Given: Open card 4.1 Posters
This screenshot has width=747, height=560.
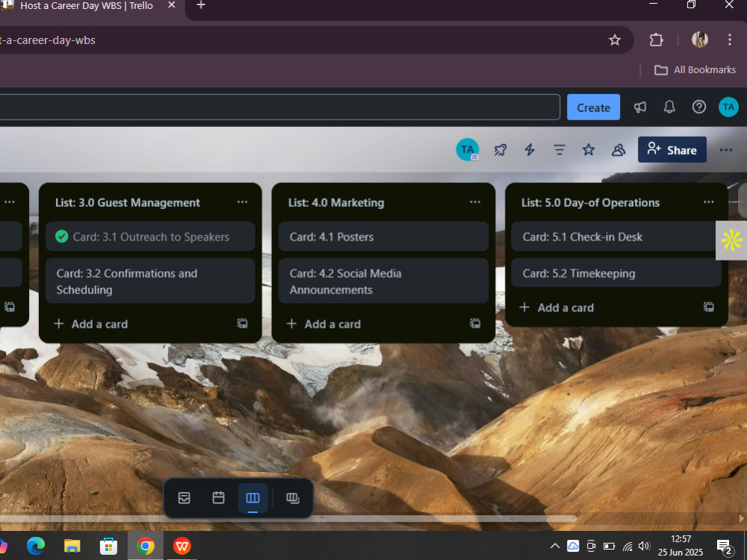Looking at the screenshot, I should (x=383, y=237).
